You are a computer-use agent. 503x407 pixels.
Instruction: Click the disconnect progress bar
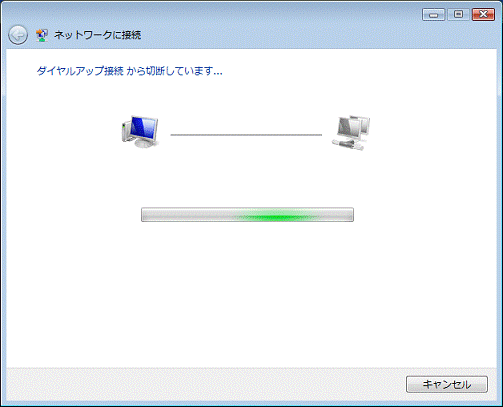[247, 215]
